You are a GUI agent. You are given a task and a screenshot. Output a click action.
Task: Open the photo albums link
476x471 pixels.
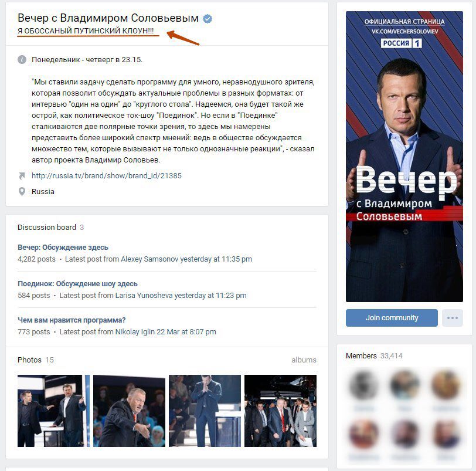304,360
